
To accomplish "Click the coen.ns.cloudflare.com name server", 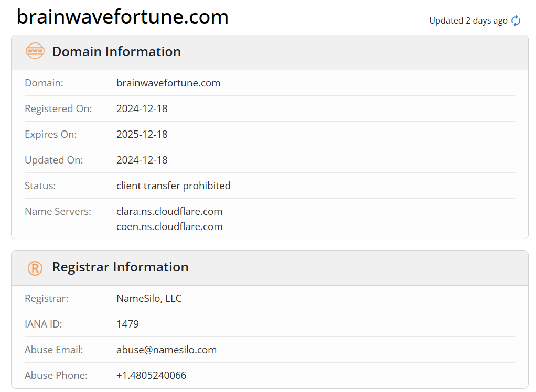I will (x=169, y=227).
